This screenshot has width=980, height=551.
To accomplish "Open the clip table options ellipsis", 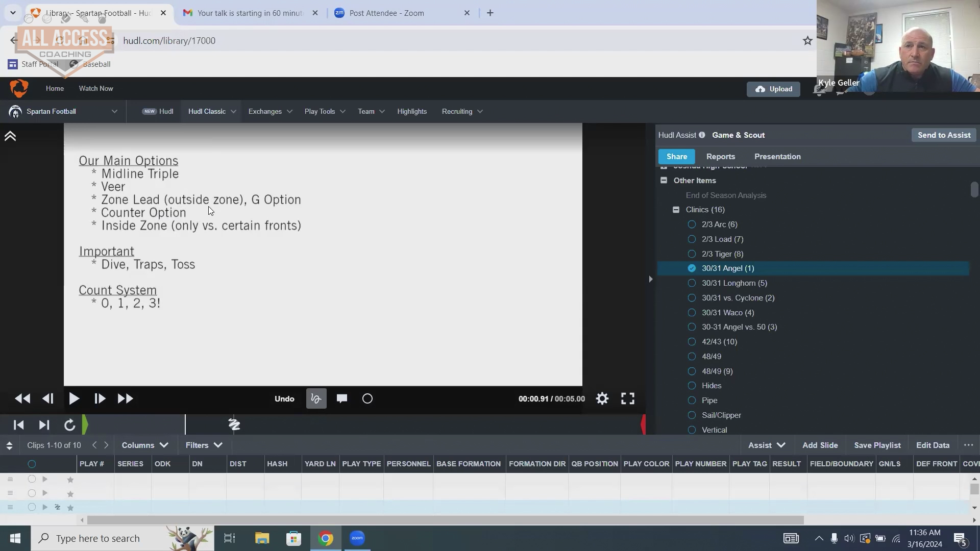I will coord(968,445).
